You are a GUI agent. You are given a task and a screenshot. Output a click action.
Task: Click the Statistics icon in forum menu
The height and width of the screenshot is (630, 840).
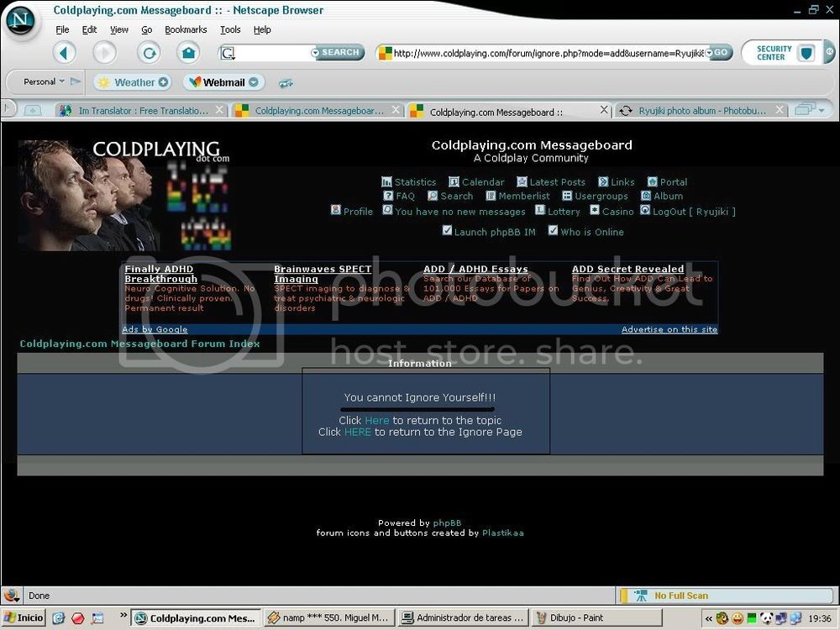pyautogui.click(x=386, y=181)
